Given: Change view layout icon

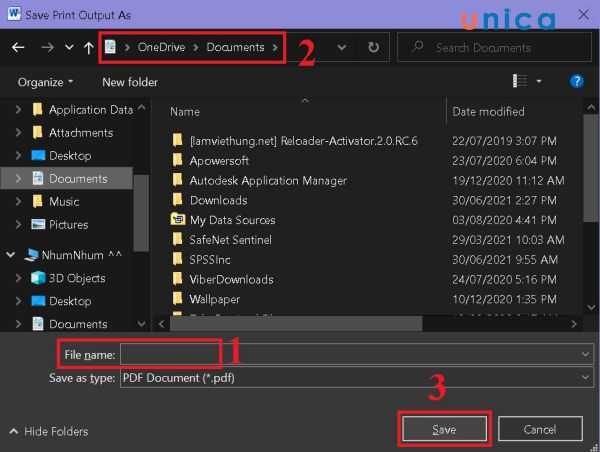Looking at the screenshot, I should [520, 81].
